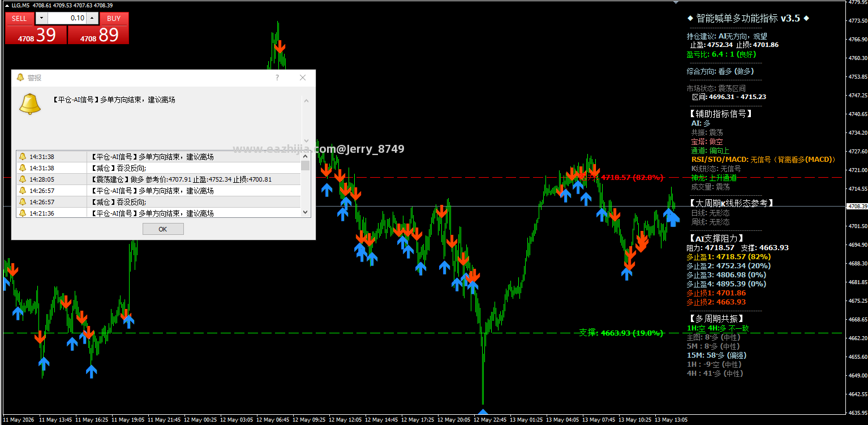This screenshot has width=868, height=425.
Task: Click 多止盈4: 4895.39 (0%)
Action: pos(726,284)
